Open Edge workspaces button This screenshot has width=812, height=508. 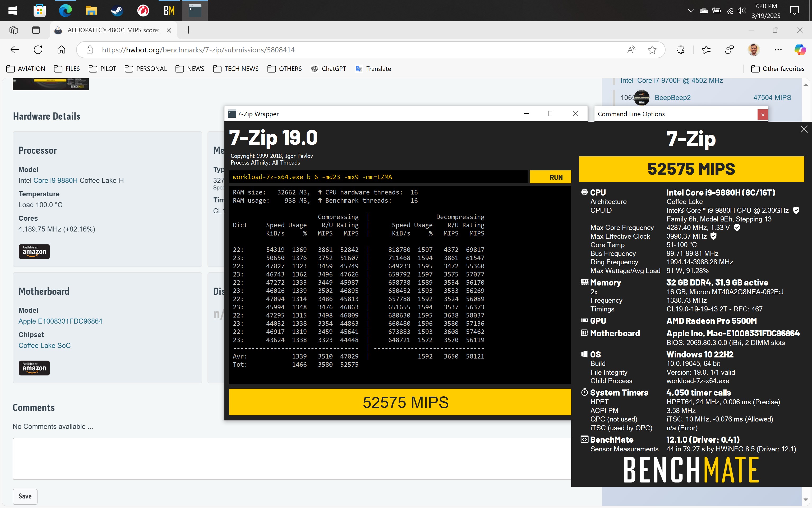click(14, 30)
